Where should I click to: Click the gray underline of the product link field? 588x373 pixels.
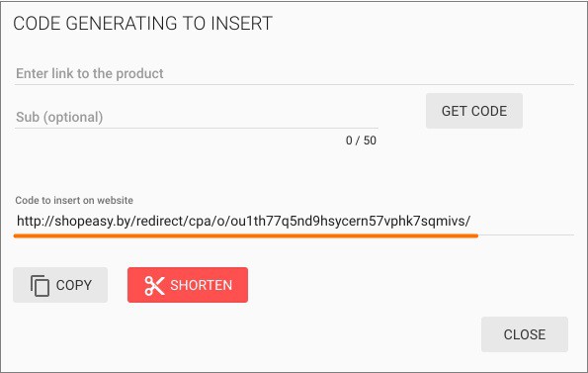click(294, 85)
